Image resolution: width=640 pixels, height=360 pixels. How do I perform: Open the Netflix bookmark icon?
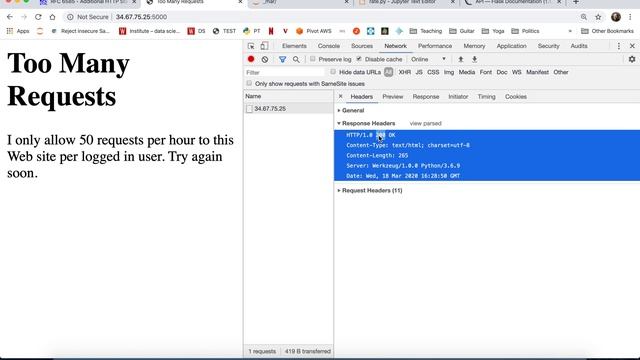point(271,31)
